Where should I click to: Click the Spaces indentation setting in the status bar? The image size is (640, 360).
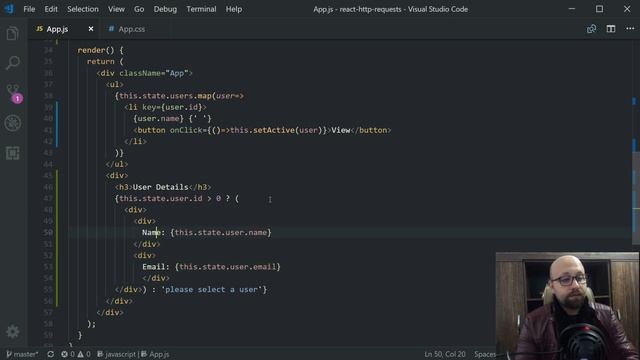tap(485, 354)
